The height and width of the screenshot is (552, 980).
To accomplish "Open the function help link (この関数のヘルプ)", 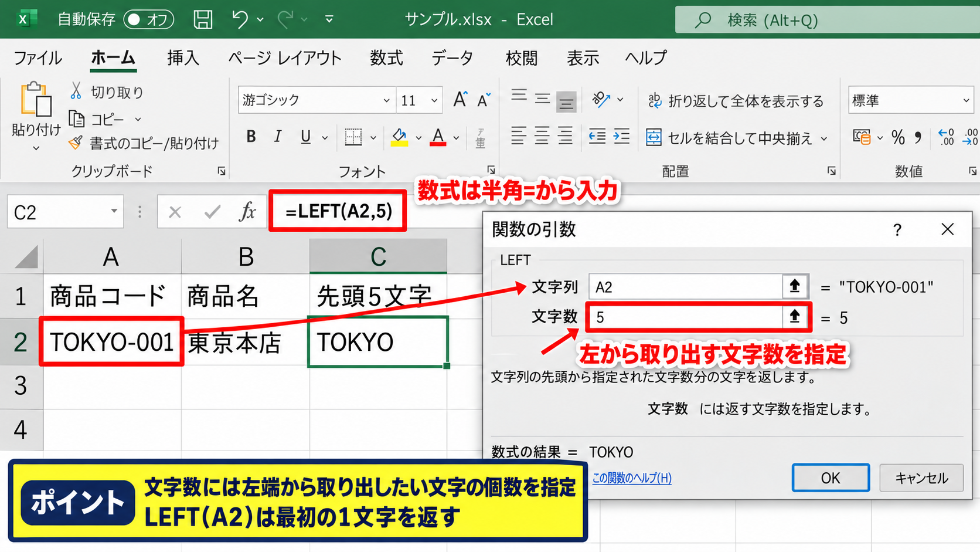I will point(632,478).
